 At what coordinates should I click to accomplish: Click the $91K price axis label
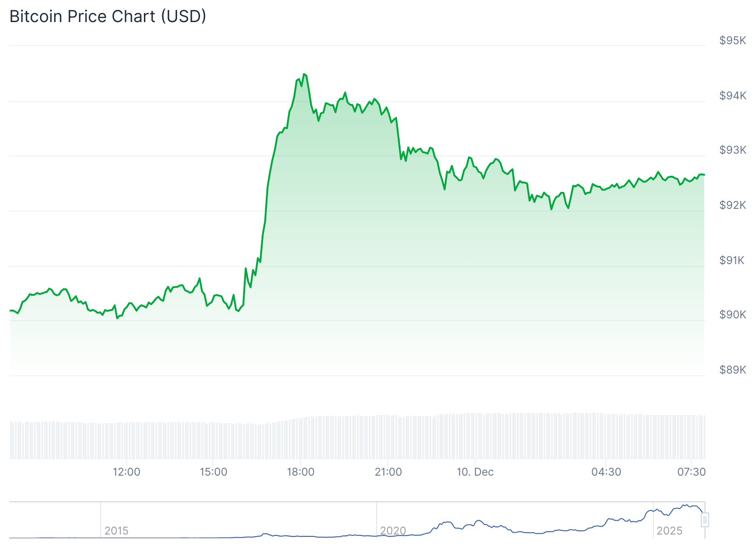[733, 260]
